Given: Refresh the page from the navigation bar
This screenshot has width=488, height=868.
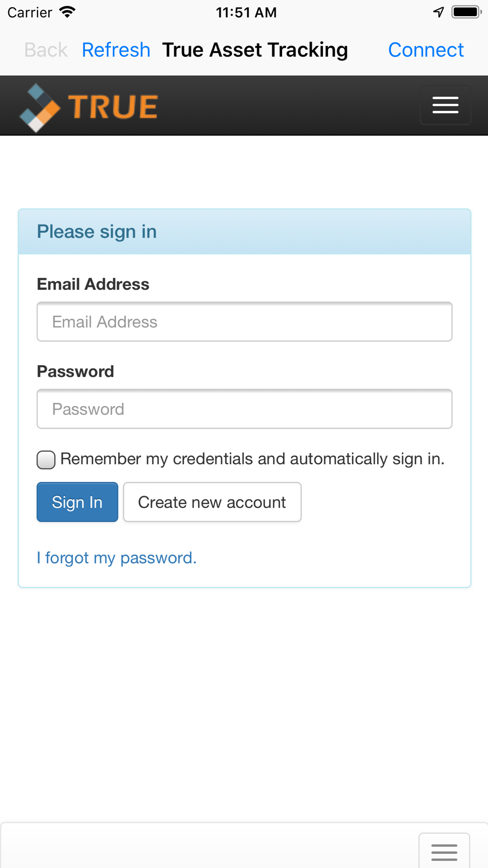Looking at the screenshot, I should [x=116, y=50].
